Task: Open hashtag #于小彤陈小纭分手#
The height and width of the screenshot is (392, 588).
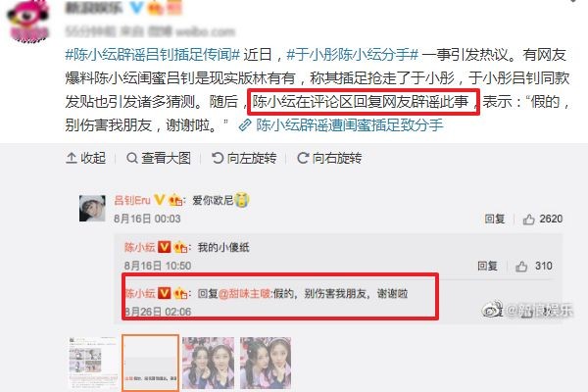Action: point(352,55)
